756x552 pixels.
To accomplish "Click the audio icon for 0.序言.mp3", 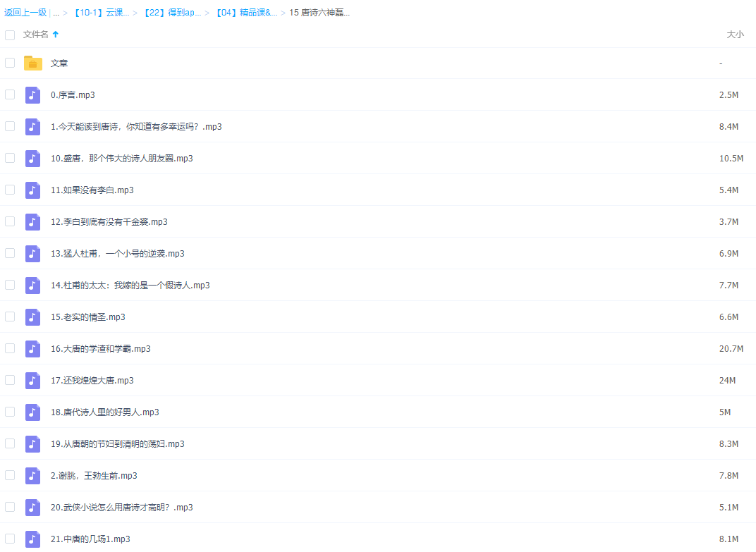I will pos(33,95).
